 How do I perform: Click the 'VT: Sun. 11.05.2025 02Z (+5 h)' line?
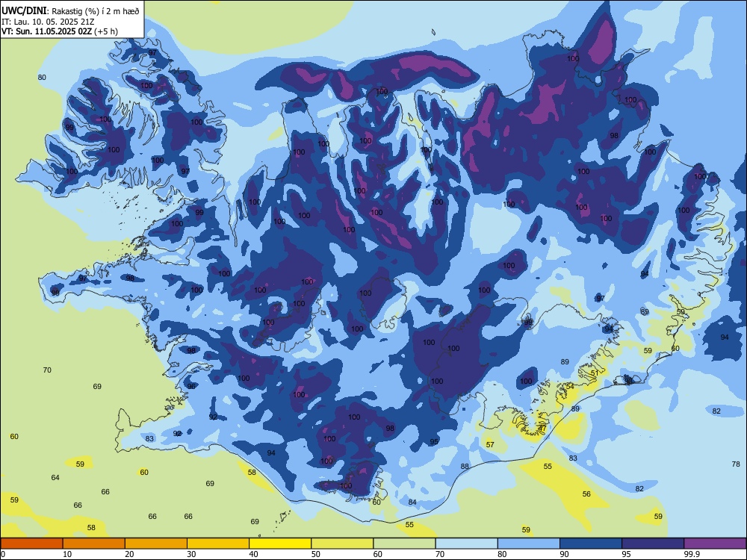(x=60, y=31)
